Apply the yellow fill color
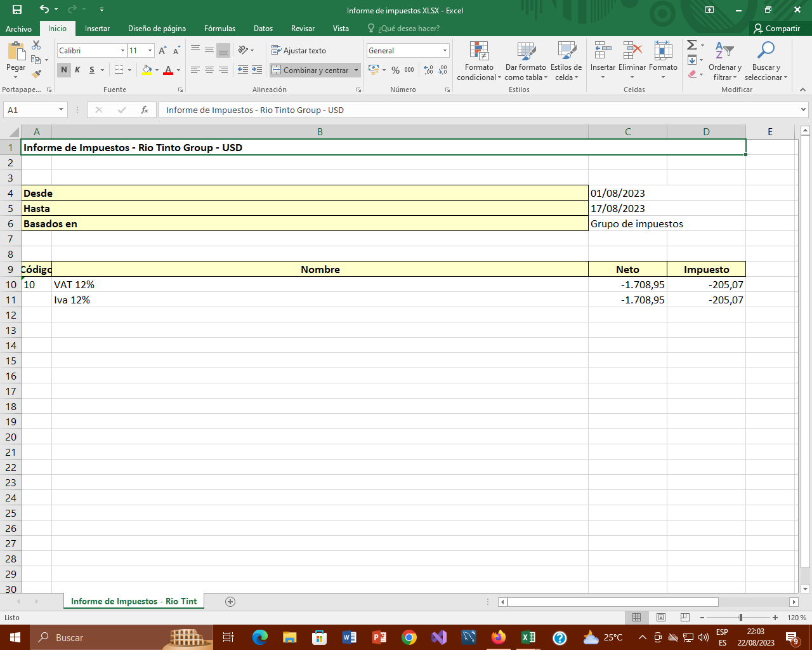This screenshot has height=650, width=812. point(147,70)
